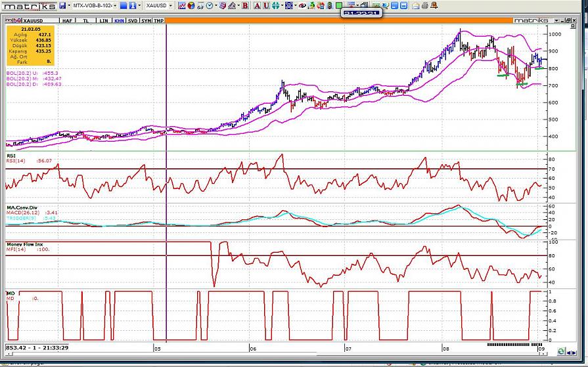
Task: Click the red A icon in toolbar
Action: click(256, 5)
